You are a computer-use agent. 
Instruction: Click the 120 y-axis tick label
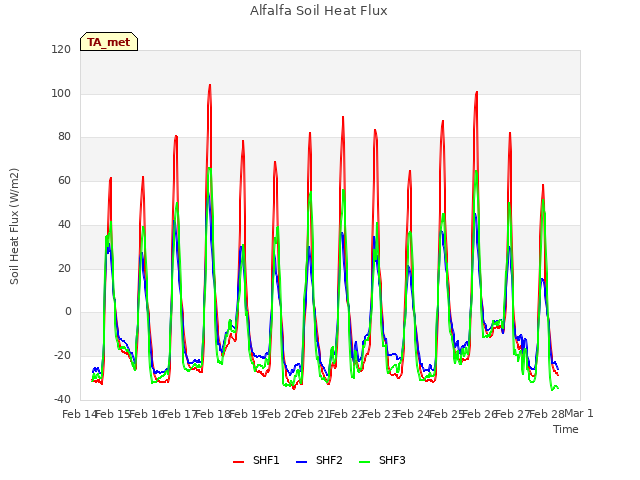pyautogui.click(x=61, y=50)
